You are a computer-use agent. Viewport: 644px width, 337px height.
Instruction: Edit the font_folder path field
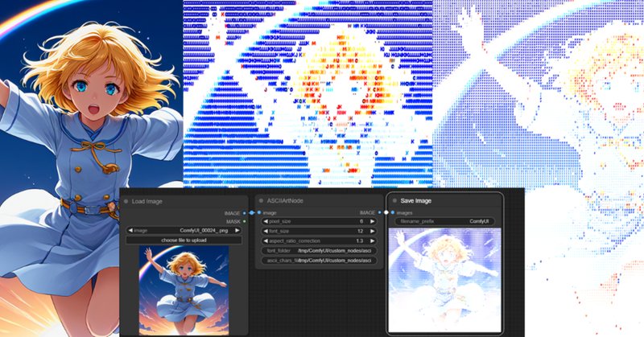(x=319, y=251)
